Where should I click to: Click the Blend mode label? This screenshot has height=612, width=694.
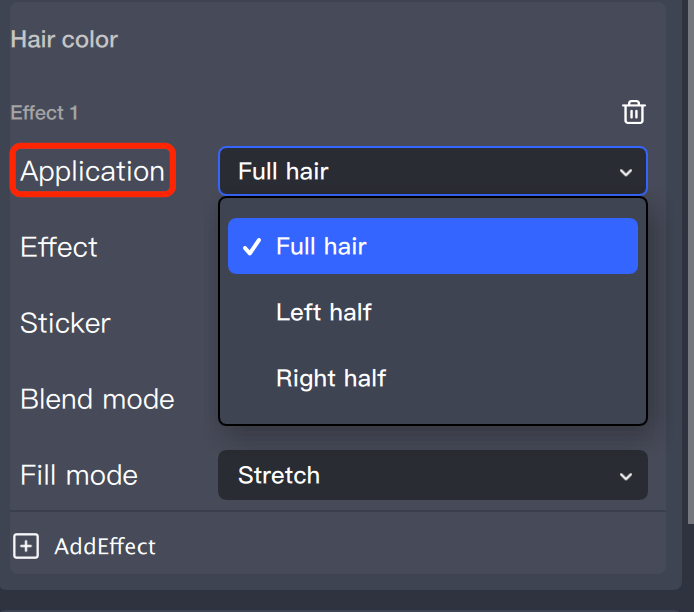click(97, 399)
